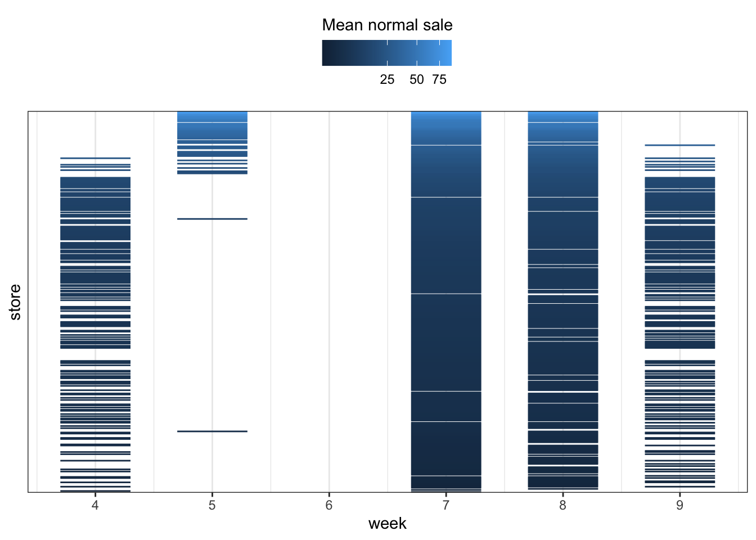The image size is (756, 540).
Task: Click the legend gradient color bar
Action: click(387, 53)
